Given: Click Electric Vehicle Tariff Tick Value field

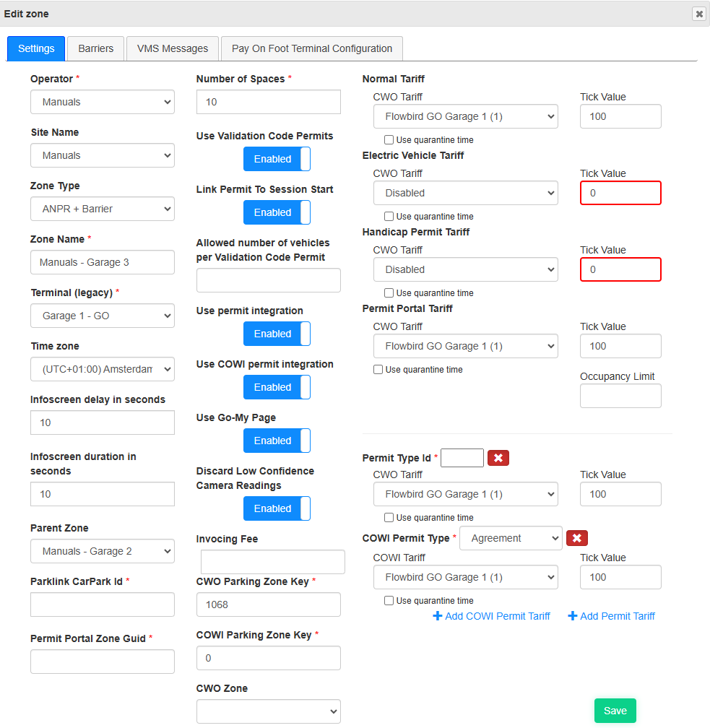Looking at the screenshot, I should (620, 193).
